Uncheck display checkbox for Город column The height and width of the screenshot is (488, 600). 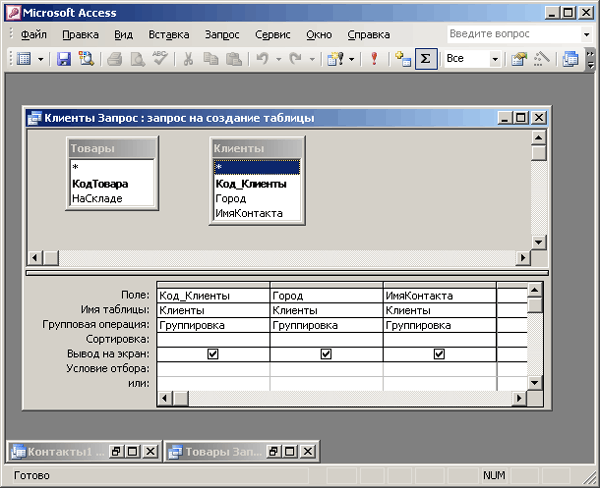326,354
